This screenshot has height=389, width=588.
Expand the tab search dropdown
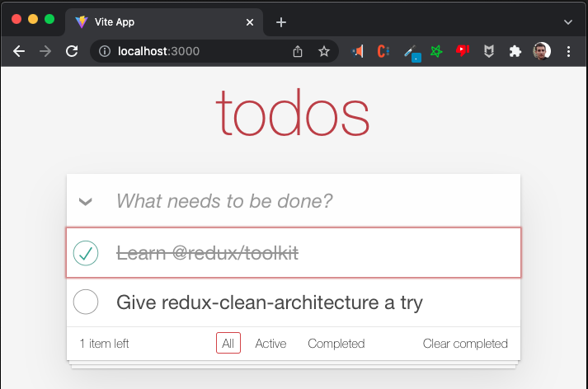pyautogui.click(x=568, y=22)
